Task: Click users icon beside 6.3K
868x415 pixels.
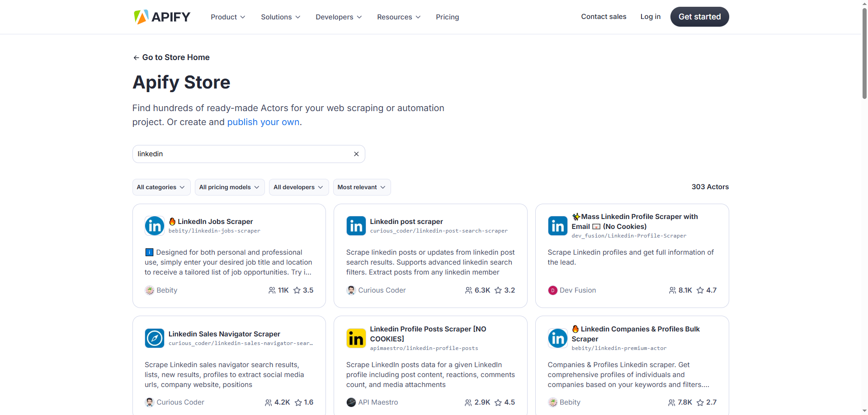Action: [x=468, y=290]
